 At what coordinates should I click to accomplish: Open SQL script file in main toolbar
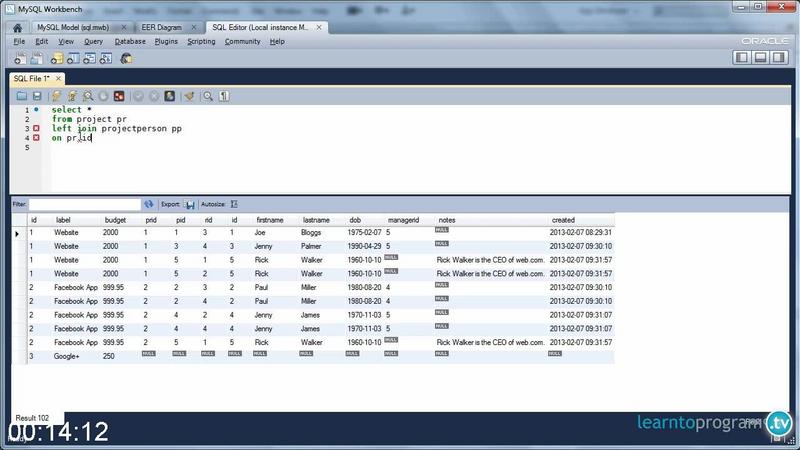[37, 59]
